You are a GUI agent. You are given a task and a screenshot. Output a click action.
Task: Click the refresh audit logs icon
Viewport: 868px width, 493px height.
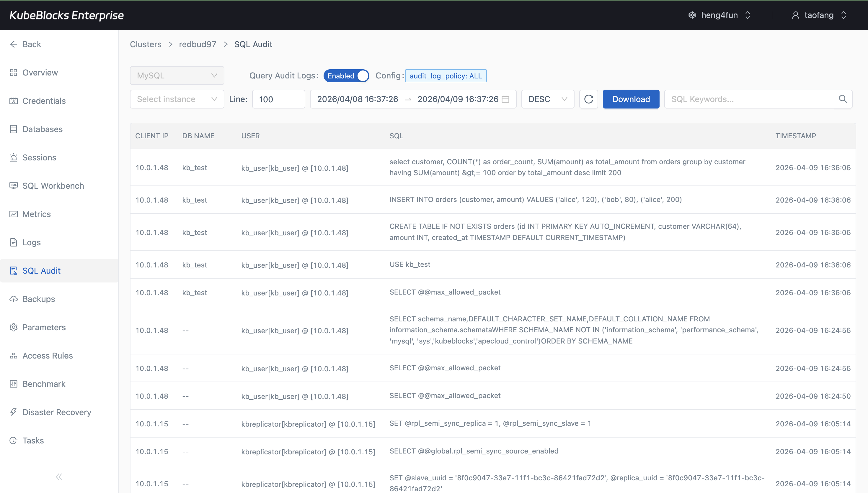click(x=588, y=99)
